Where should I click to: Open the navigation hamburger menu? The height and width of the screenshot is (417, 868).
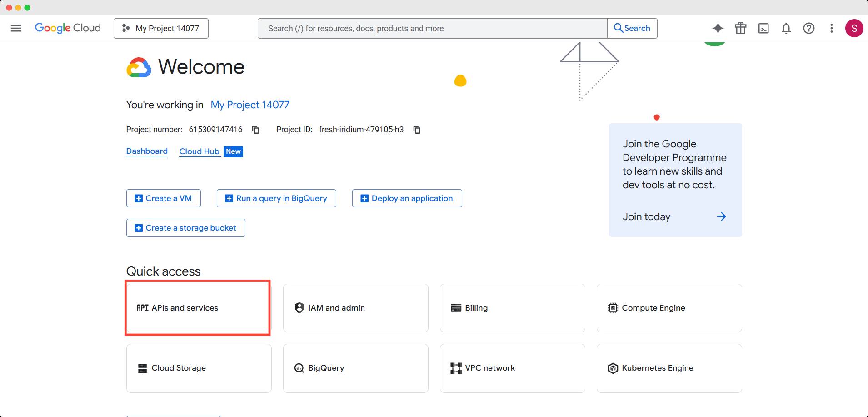[16, 28]
